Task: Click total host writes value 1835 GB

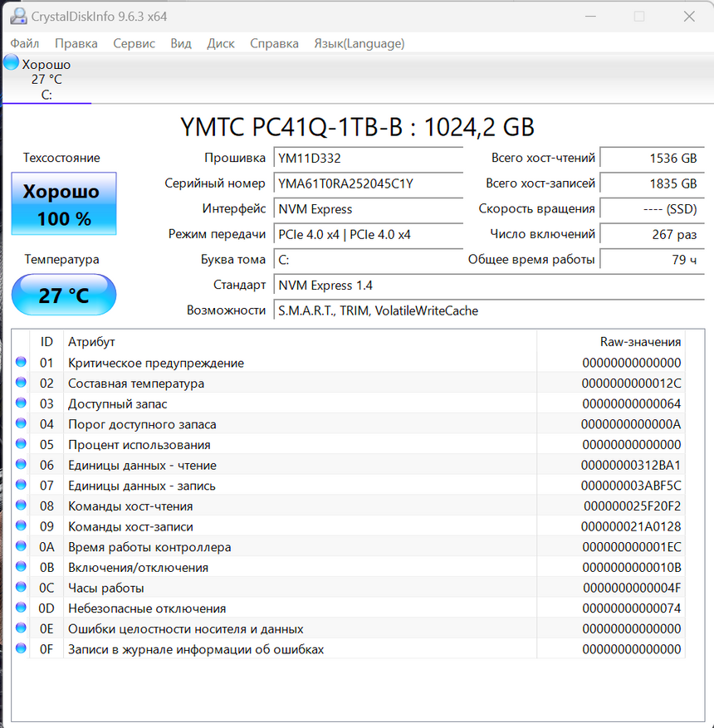Action: pyautogui.click(x=653, y=183)
